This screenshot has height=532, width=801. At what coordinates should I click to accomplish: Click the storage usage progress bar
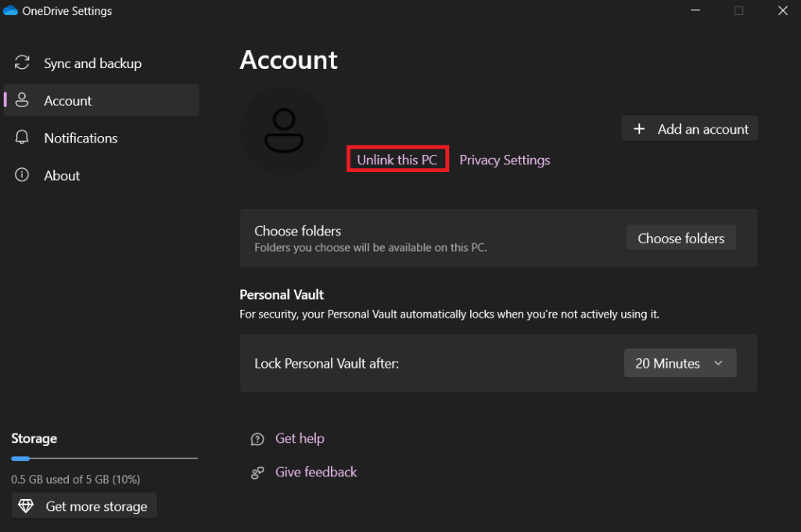pyautogui.click(x=104, y=458)
